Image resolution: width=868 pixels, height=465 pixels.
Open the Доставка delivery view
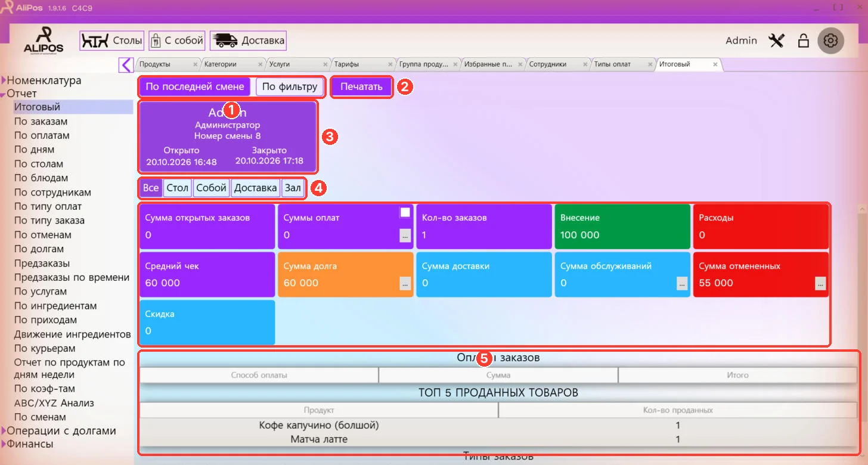click(248, 41)
